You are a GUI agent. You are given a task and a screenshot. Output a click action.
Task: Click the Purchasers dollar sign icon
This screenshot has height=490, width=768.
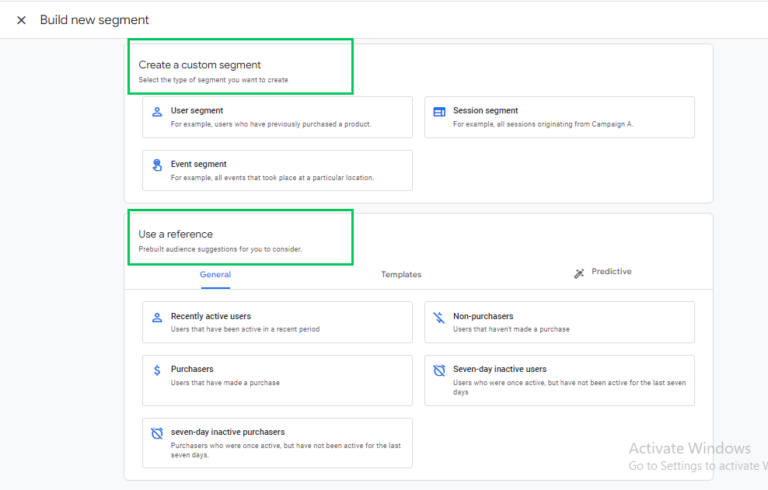coord(157,370)
